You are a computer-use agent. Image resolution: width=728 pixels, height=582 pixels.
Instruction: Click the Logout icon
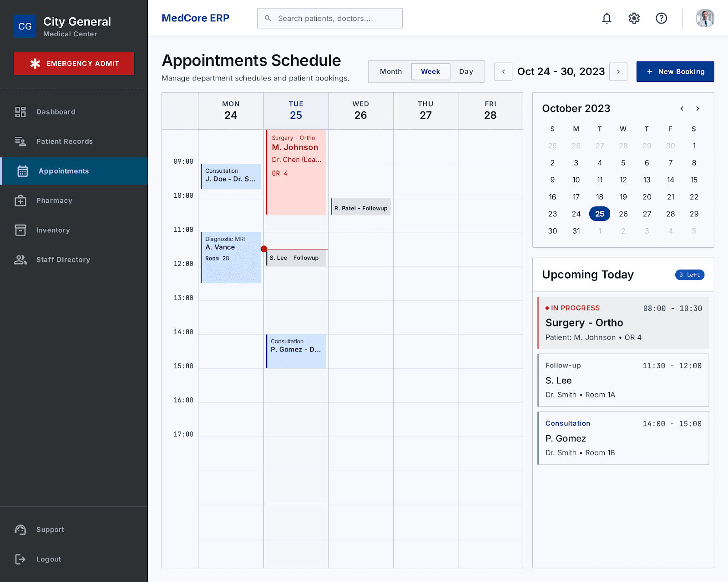pos(20,559)
